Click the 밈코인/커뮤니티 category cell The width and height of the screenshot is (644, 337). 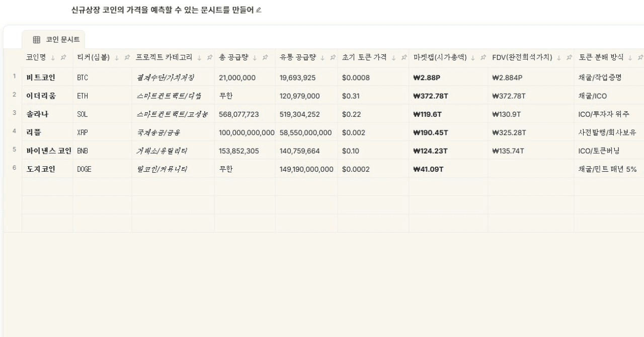pos(173,168)
